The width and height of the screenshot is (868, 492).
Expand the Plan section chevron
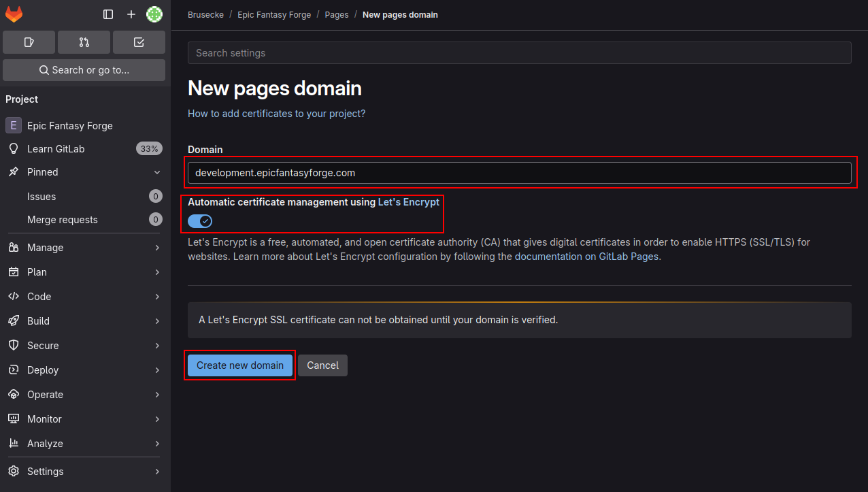(157, 272)
